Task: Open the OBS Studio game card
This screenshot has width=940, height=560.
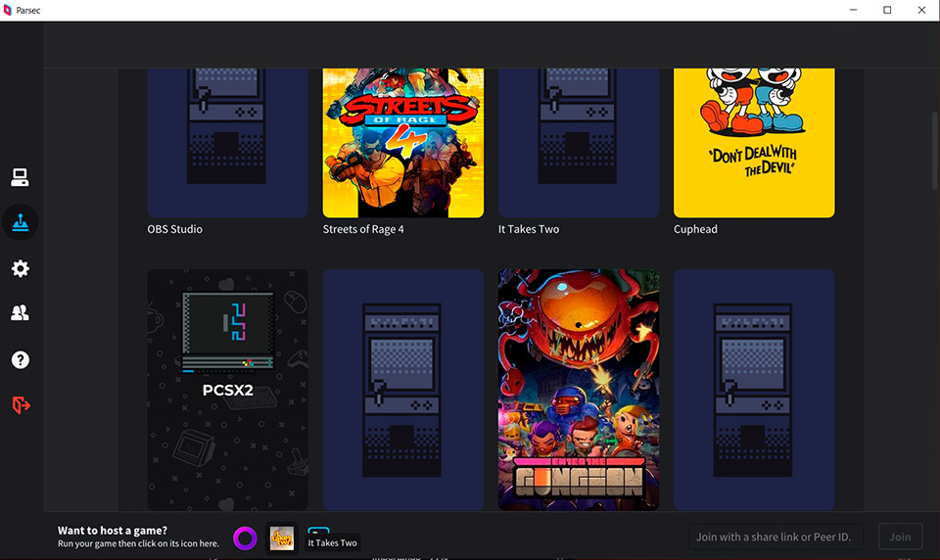Action: [x=228, y=143]
